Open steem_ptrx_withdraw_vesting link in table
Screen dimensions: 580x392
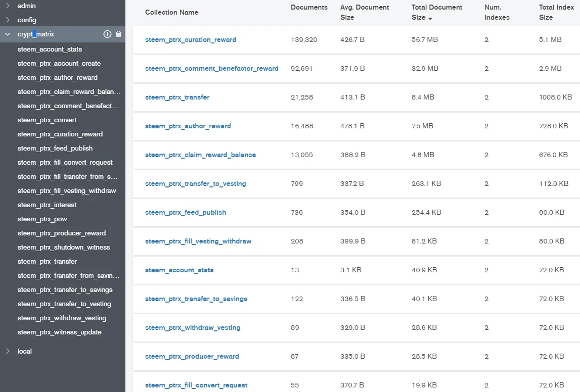point(193,328)
